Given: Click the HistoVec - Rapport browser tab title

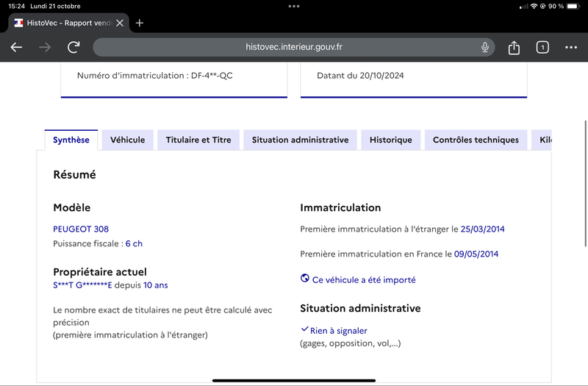Looking at the screenshot, I should coord(69,24).
